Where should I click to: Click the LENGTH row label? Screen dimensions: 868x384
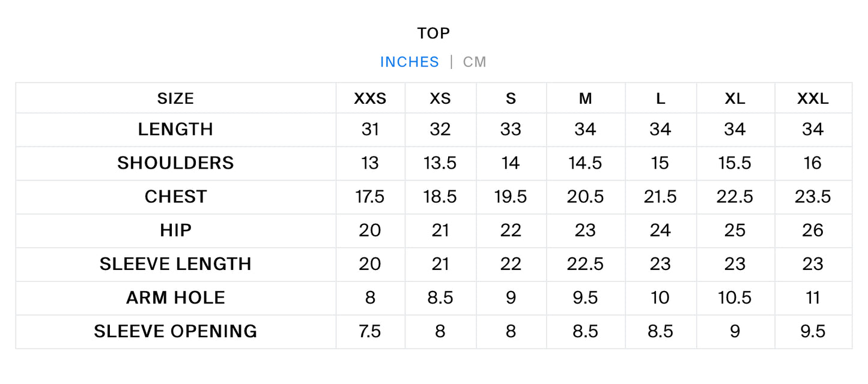(x=175, y=130)
